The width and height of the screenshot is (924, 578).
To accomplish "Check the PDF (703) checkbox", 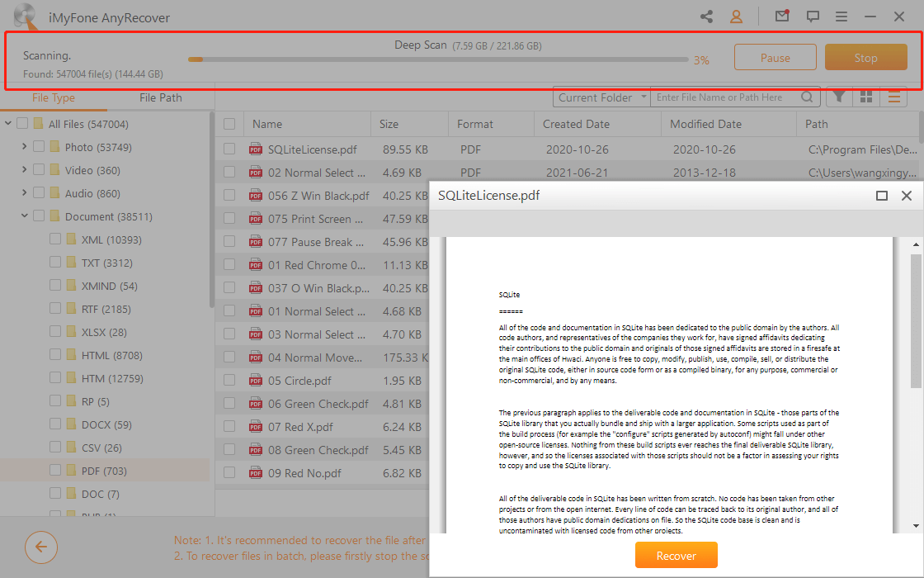I will click(x=55, y=470).
